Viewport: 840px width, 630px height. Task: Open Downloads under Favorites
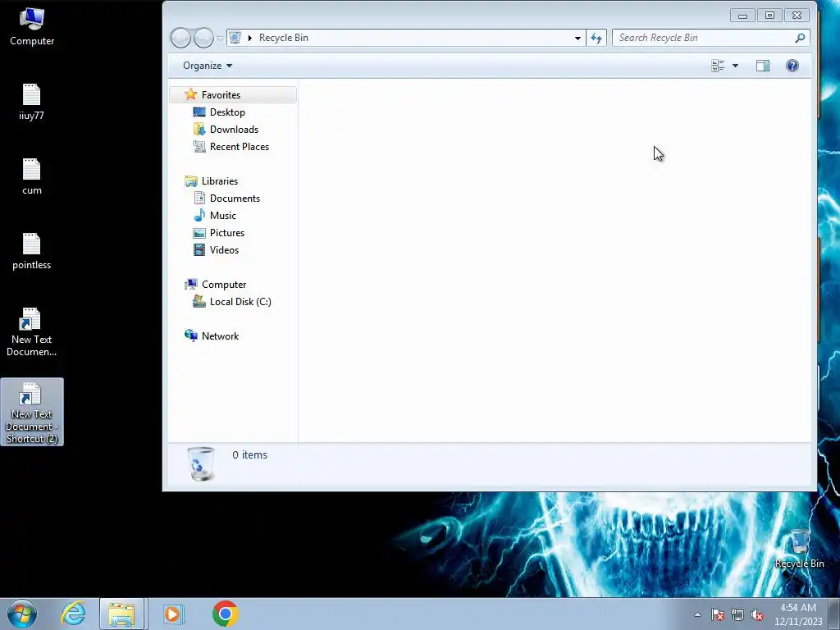[x=234, y=129]
